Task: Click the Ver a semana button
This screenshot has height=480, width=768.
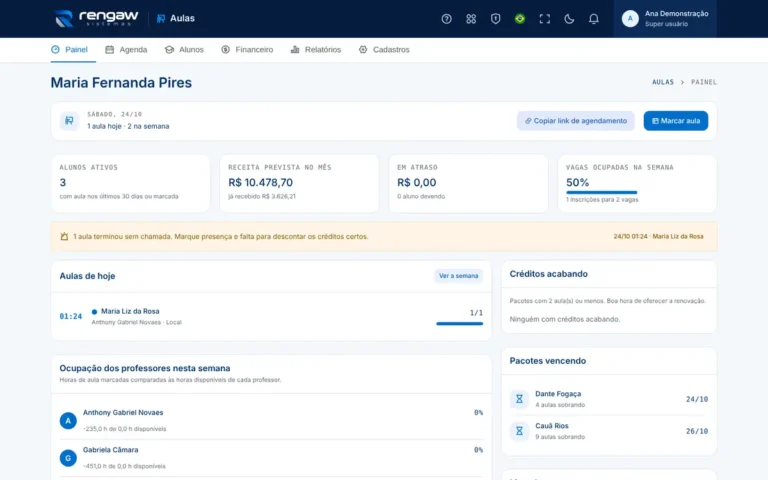Action: click(x=458, y=276)
